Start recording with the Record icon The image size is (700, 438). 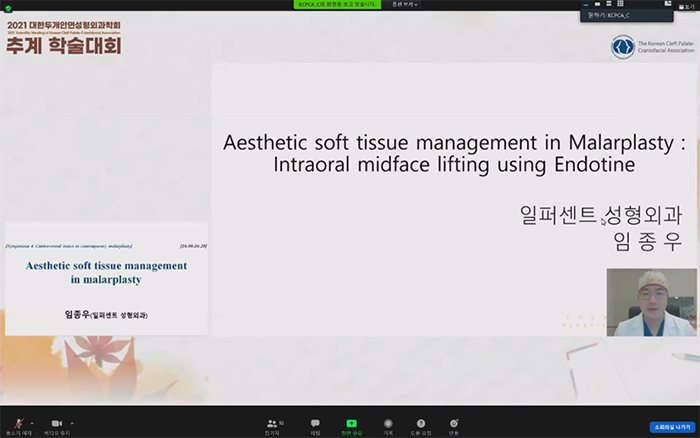click(388, 426)
